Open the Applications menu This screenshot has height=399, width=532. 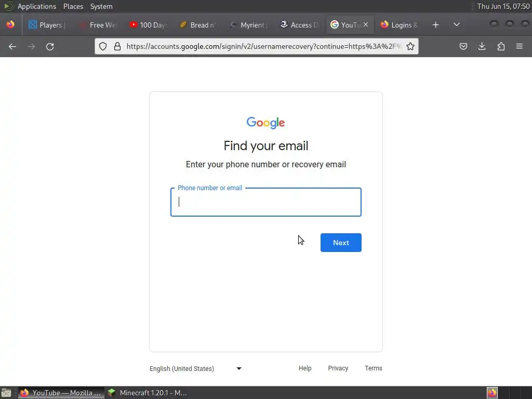coord(37,6)
